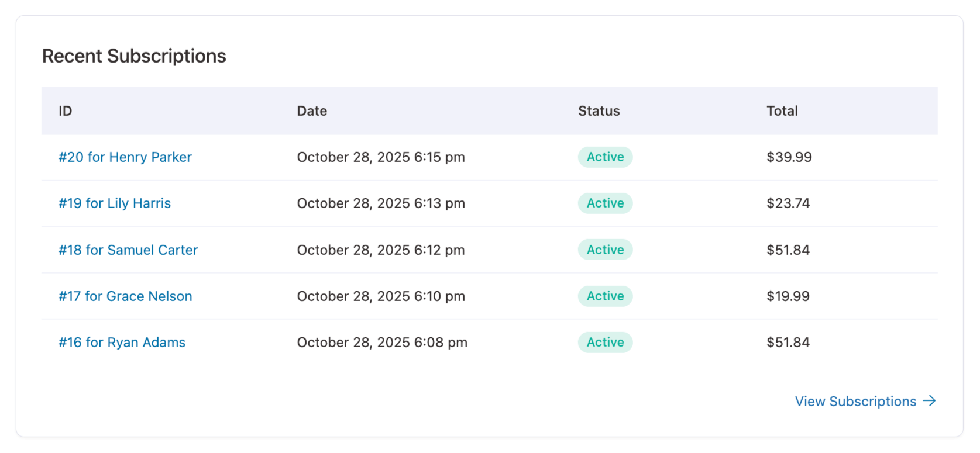
Task: Click the Active badge for Ryan Adams
Action: pyautogui.click(x=605, y=342)
